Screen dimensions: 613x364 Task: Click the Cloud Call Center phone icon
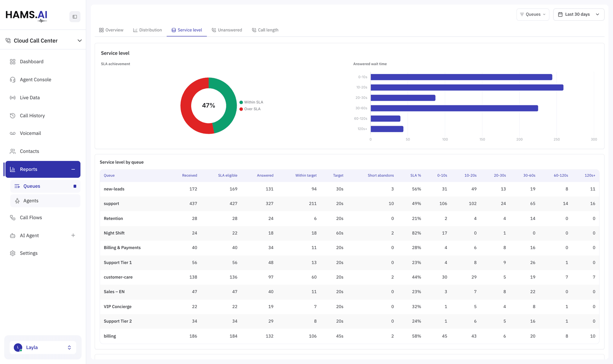8,41
